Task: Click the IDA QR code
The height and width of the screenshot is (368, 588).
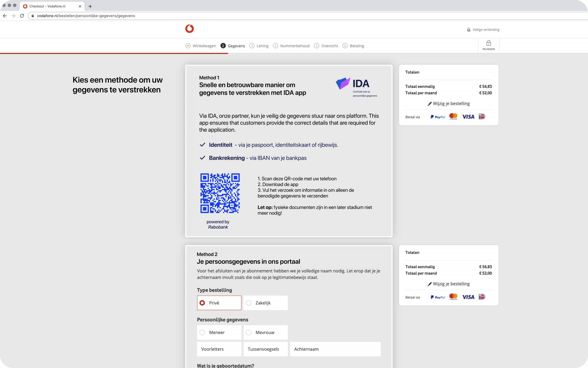Action: (x=220, y=193)
